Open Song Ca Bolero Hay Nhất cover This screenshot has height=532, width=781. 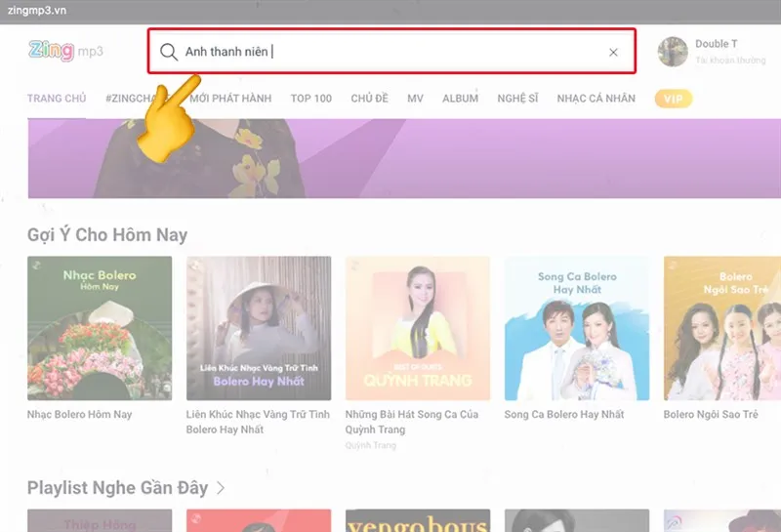click(x=577, y=328)
